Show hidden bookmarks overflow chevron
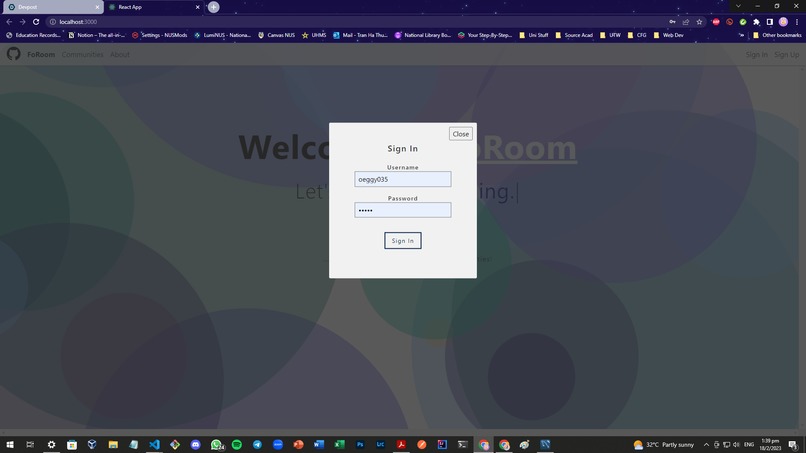This screenshot has height=453, width=806. (741, 35)
